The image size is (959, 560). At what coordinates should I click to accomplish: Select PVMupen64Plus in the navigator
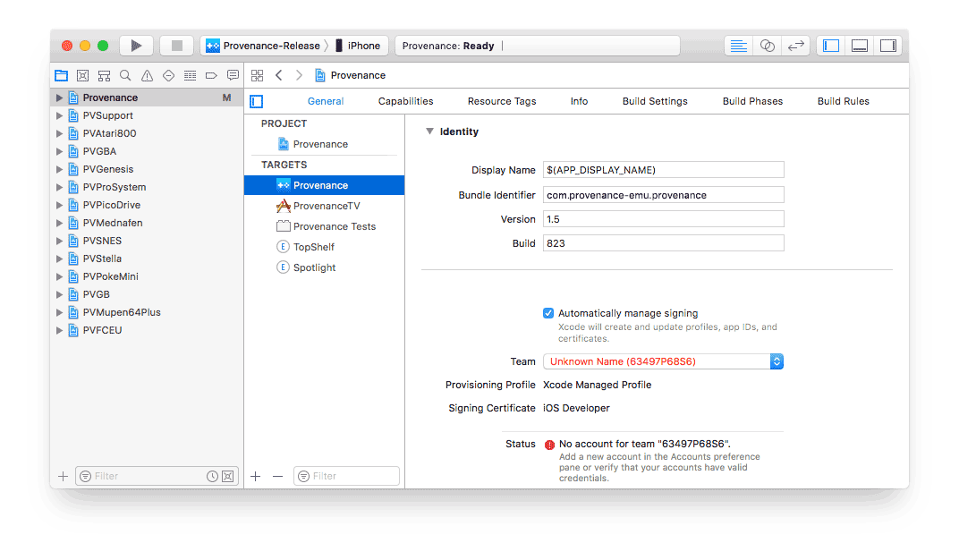(x=147, y=312)
